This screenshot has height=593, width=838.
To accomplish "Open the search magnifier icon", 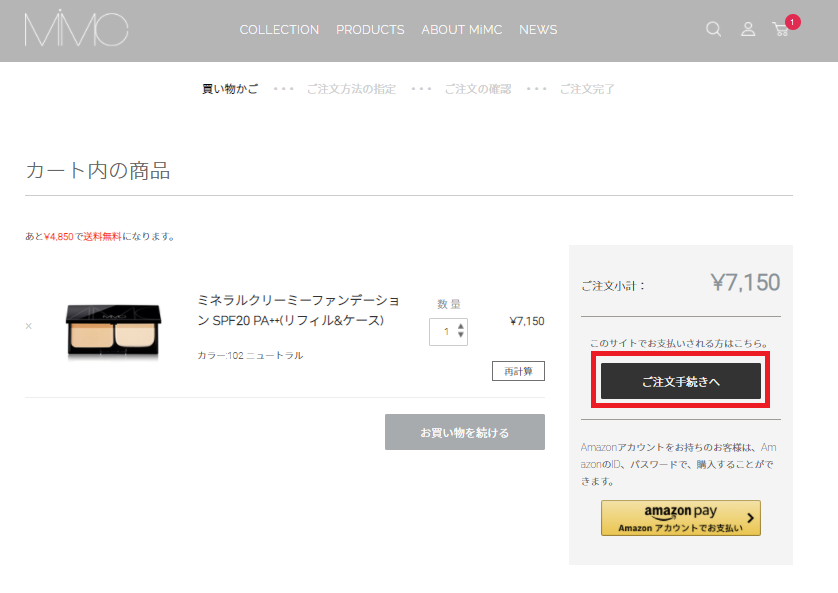I will coord(713,30).
